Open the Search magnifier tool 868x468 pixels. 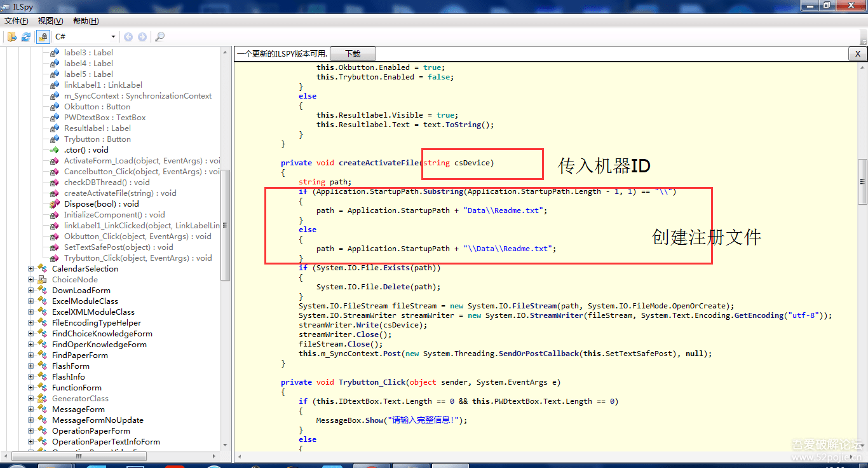[x=160, y=37]
